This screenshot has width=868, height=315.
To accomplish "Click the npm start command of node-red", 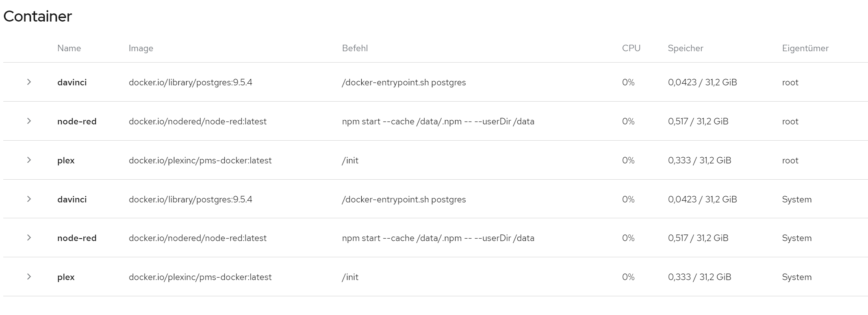I will [438, 121].
